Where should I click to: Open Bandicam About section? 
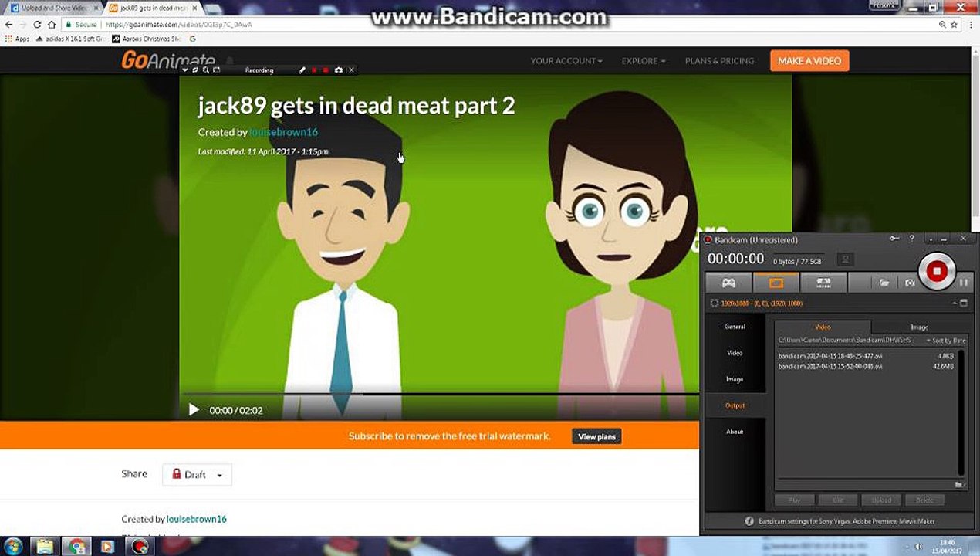(735, 432)
